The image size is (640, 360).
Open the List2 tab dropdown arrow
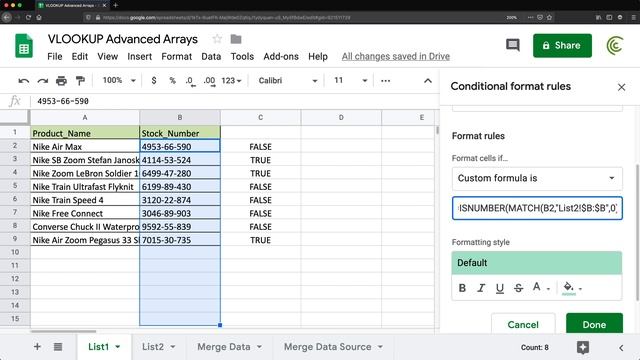click(173, 347)
